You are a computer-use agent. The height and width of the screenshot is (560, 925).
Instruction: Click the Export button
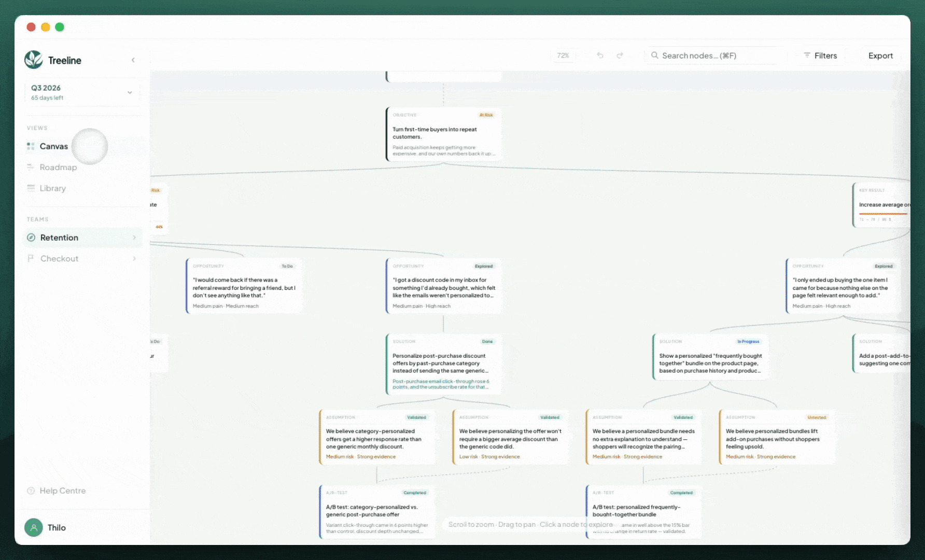pos(880,55)
